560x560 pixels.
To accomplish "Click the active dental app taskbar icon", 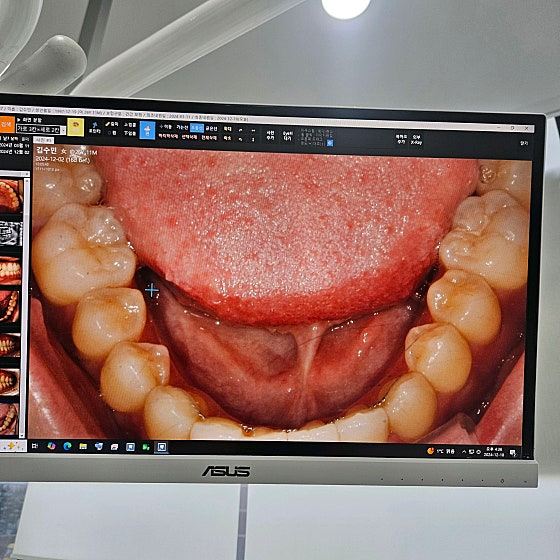I will (161, 447).
